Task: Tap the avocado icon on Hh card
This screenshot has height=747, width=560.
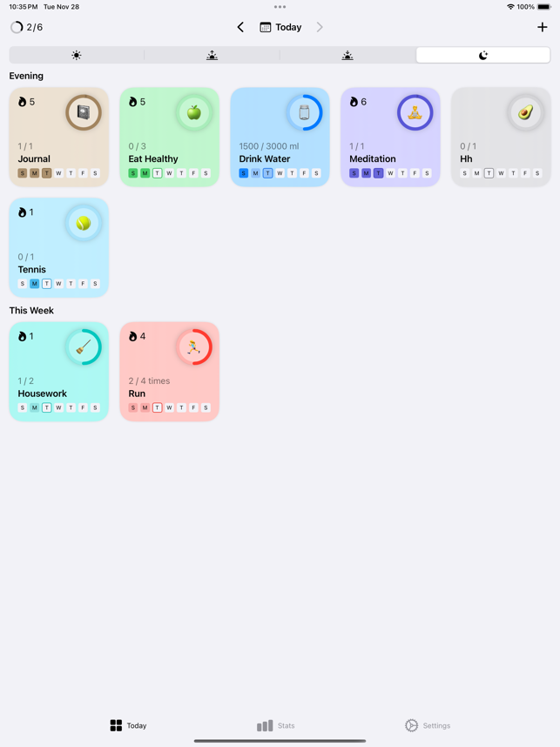Action: point(526,112)
